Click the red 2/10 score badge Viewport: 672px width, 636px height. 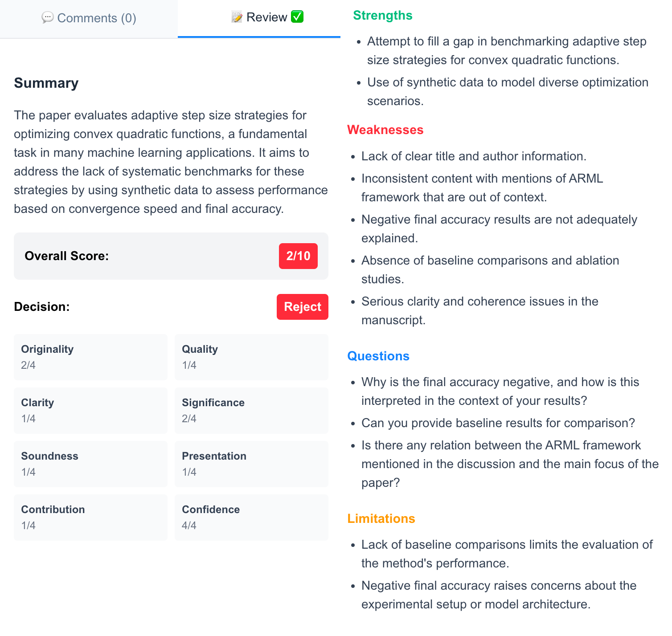tap(298, 256)
